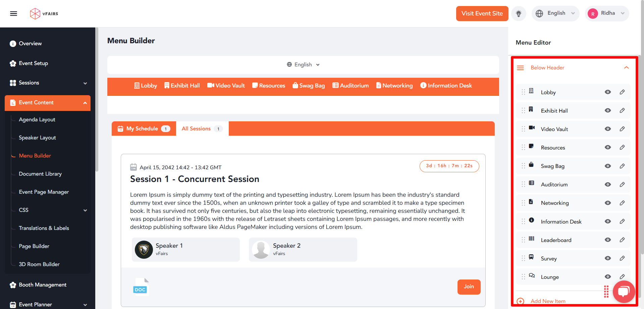Select the Speaker 1 card
The width and height of the screenshot is (644, 309).
click(x=186, y=250)
